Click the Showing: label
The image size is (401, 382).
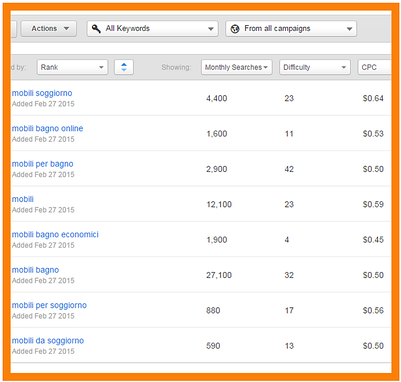(176, 67)
